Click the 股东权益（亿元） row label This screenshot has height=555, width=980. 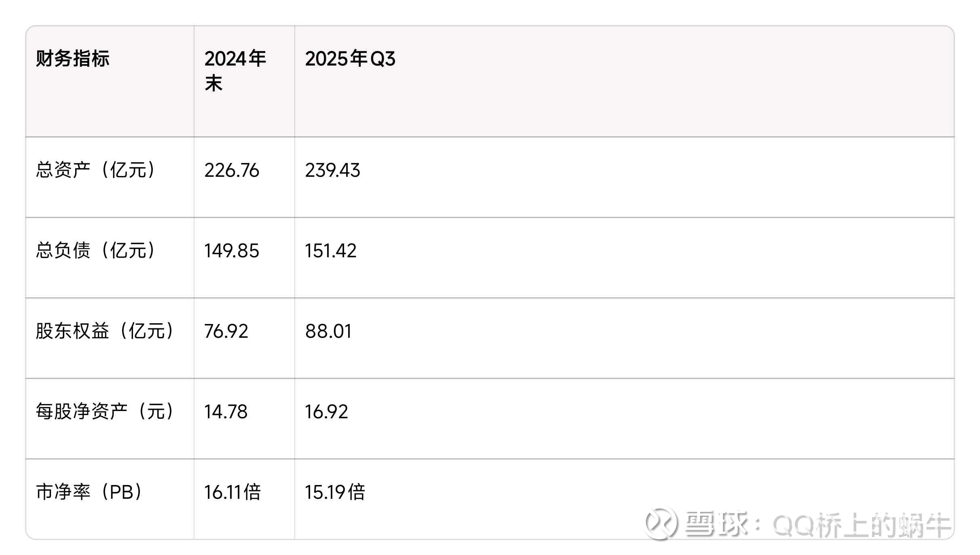(105, 331)
